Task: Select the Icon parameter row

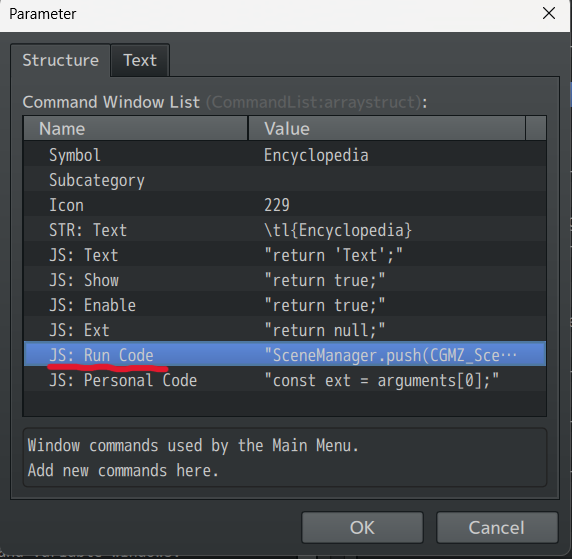Action: [285, 205]
